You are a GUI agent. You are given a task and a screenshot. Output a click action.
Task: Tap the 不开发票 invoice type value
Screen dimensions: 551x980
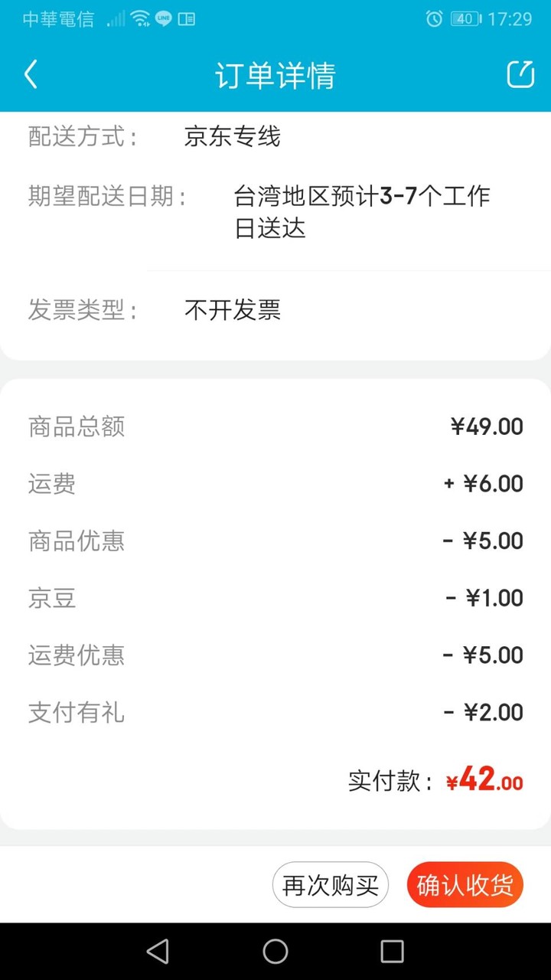click(x=233, y=309)
